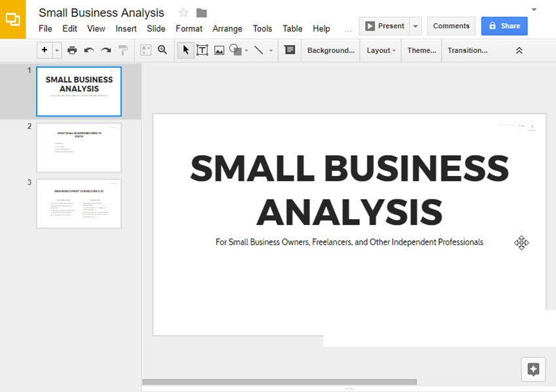Open the Theme chooser
Viewport: 556px width, 392px height.
(421, 50)
